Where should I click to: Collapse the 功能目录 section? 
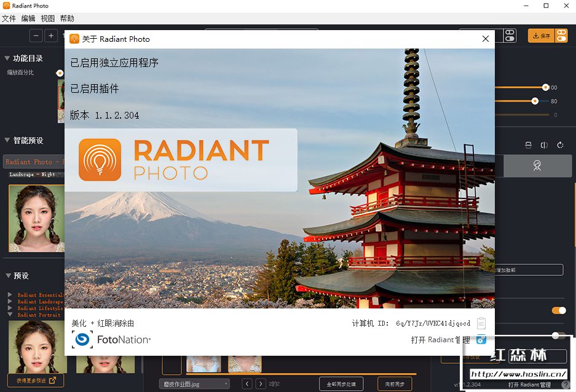tap(7, 58)
